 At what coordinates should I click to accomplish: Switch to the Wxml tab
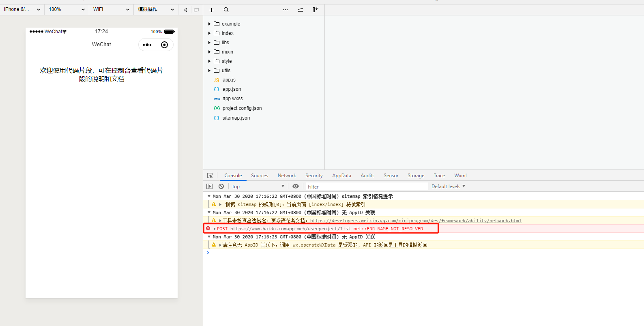(x=460, y=176)
